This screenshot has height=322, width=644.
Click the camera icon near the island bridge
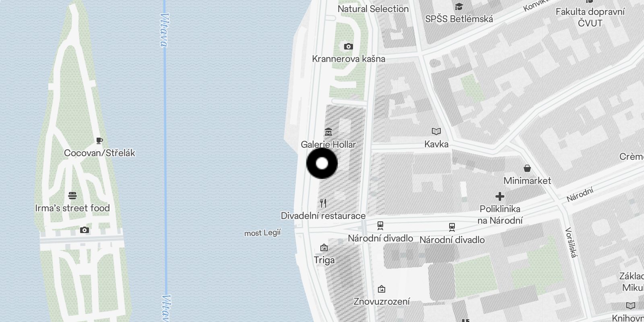click(85, 230)
